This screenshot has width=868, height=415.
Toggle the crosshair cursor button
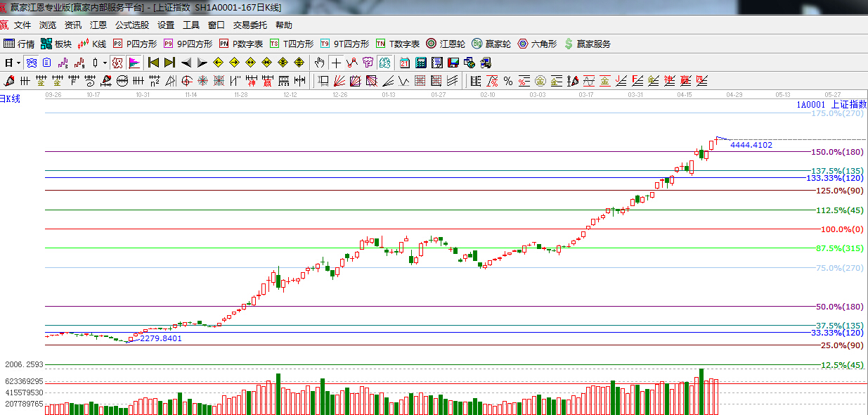point(337,63)
